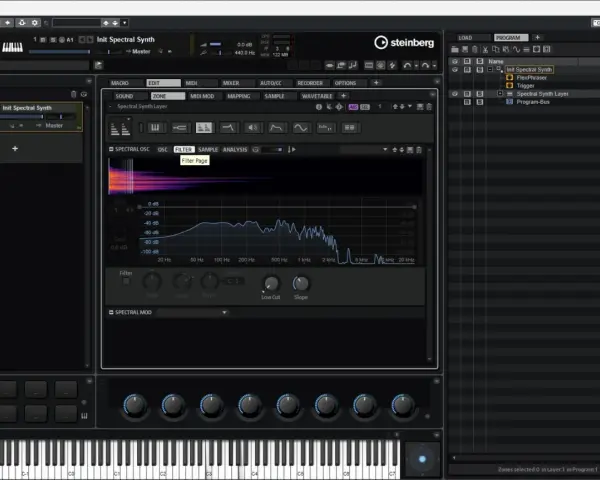Click the Steinberg logo
This screenshot has height=480, width=600.
tap(404, 42)
